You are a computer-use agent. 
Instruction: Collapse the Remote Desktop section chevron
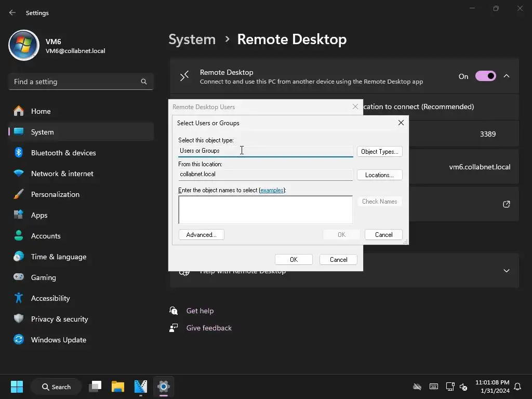click(x=507, y=76)
